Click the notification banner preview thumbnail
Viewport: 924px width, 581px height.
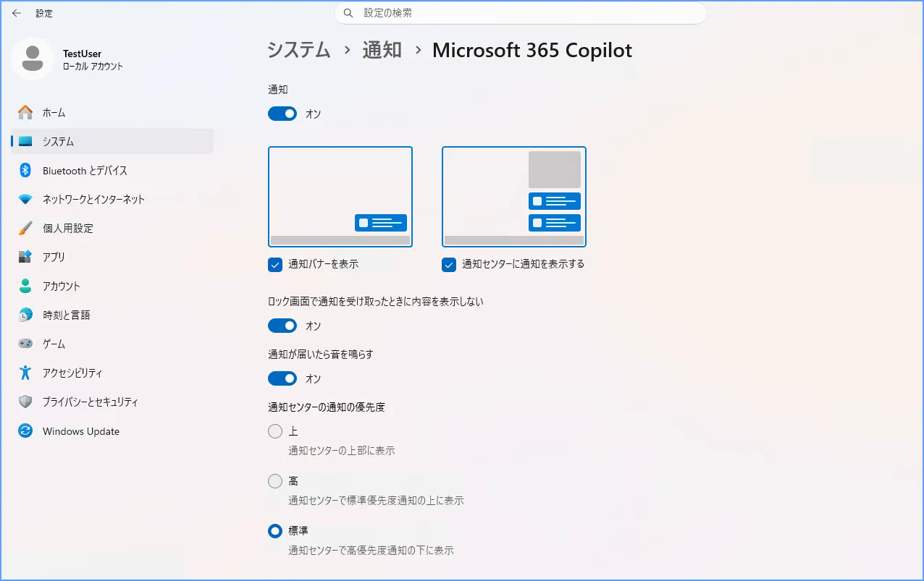[x=340, y=197]
